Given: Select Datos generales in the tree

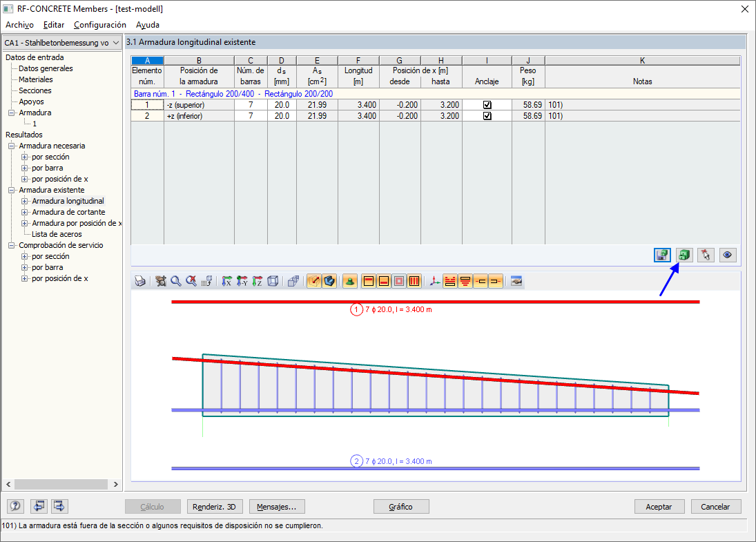Looking at the screenshot, I should tap(46, 68).
